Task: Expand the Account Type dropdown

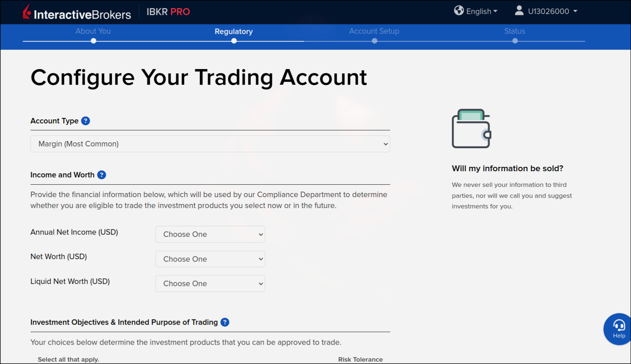Action: click(x=210, y=144)
